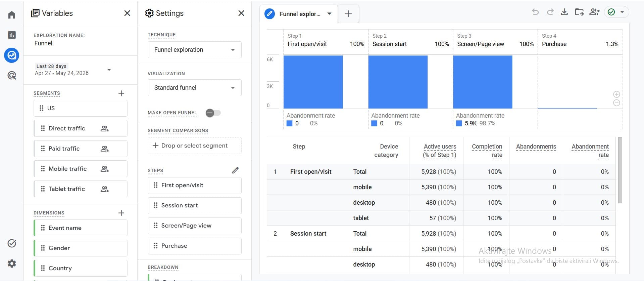The height and width of the screenshot is (281, 644).
Task: Click the Abandonments column header
Action: [536, 147]
